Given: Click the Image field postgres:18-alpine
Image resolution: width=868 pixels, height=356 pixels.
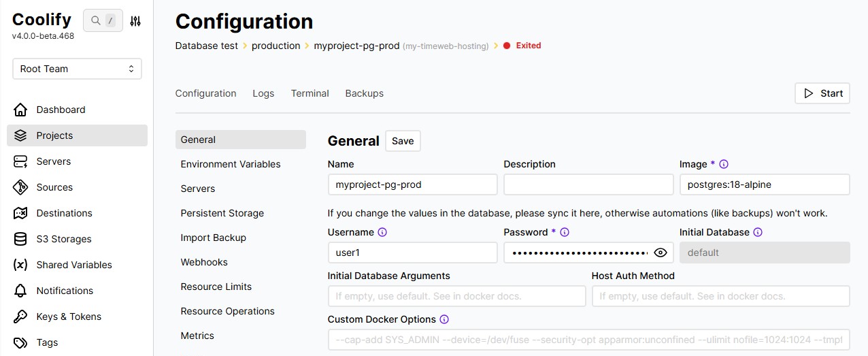Looking at the screenshot, I should pyautogui.click(x=765, y=184).
